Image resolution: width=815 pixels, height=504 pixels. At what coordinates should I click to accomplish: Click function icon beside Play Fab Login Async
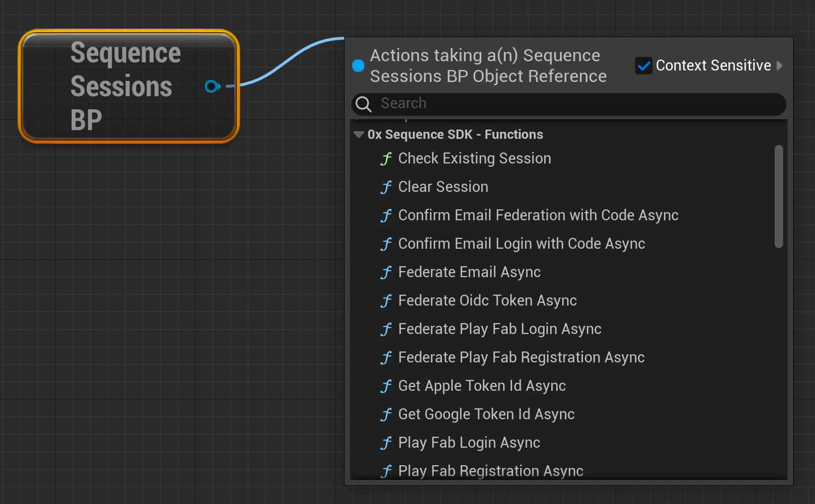click(386, 443)
